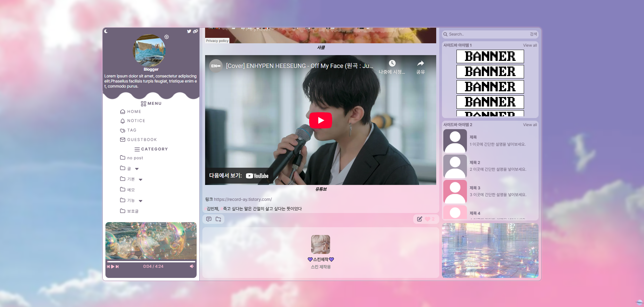Open the '기본' category
This screenshot has height=307, width=644.
(131, 179)
